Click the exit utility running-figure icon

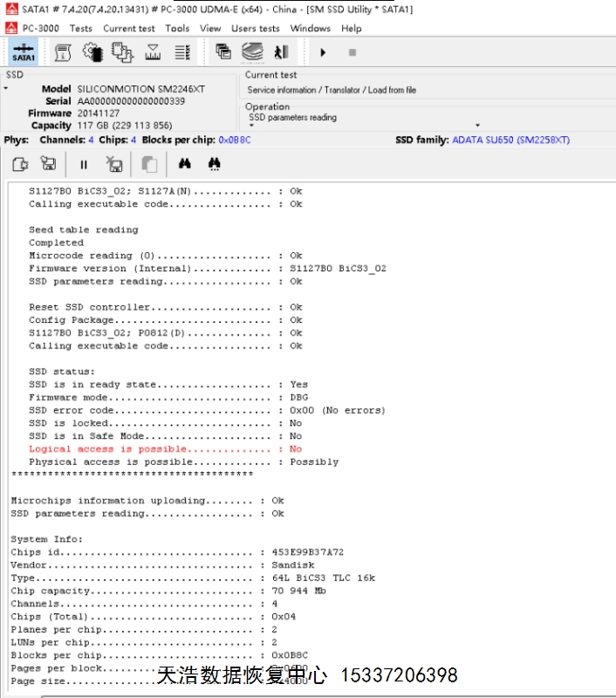281,52
